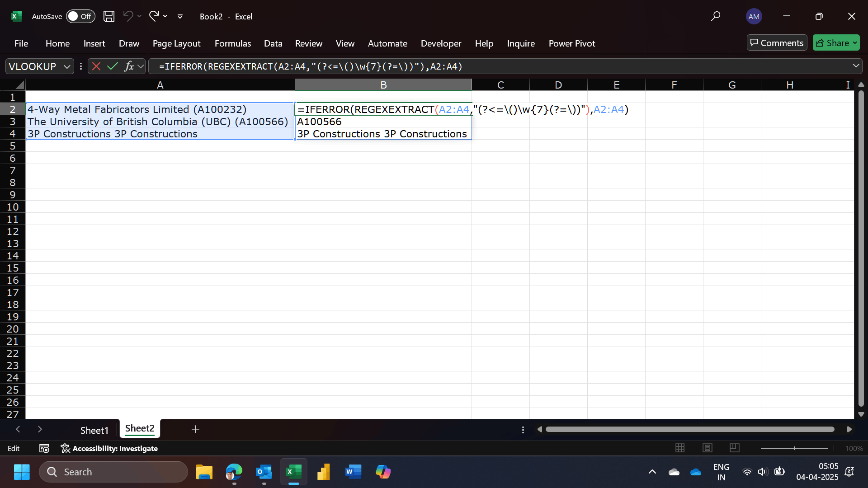Click the Select All corner triangle
The width and height of the screenshot is (868, 488).
pyautogui.click(x=19, y=85)
